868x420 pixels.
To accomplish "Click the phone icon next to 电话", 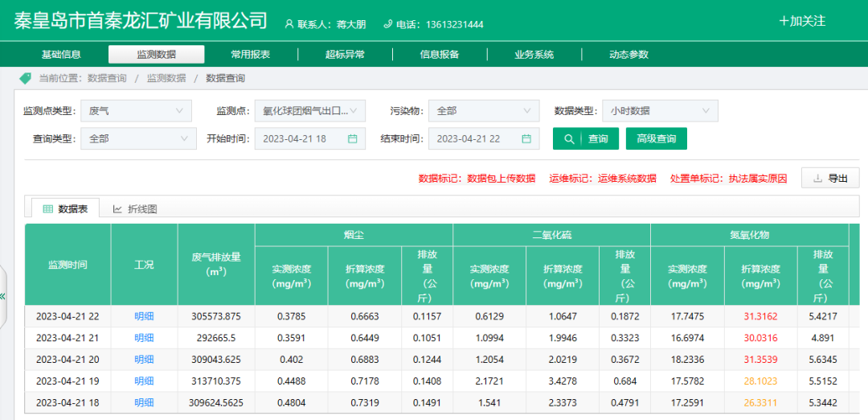I will click(388, 24).
